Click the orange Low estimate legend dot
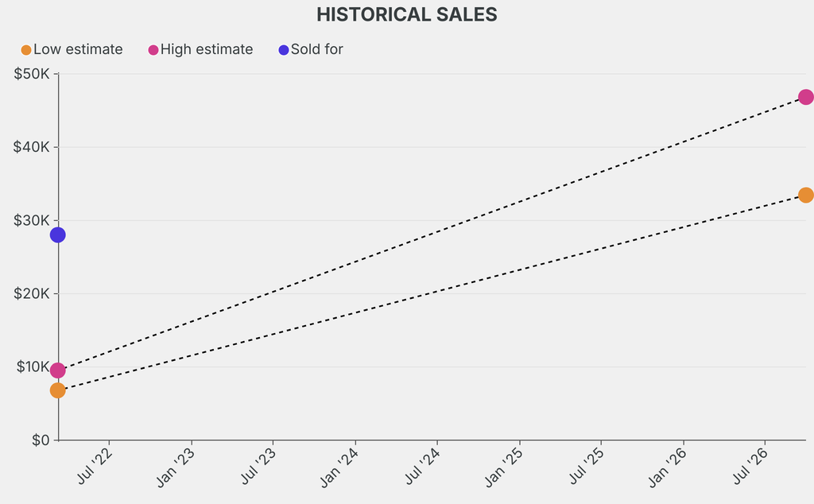This screenshot has width=814, height=504. 26,50
